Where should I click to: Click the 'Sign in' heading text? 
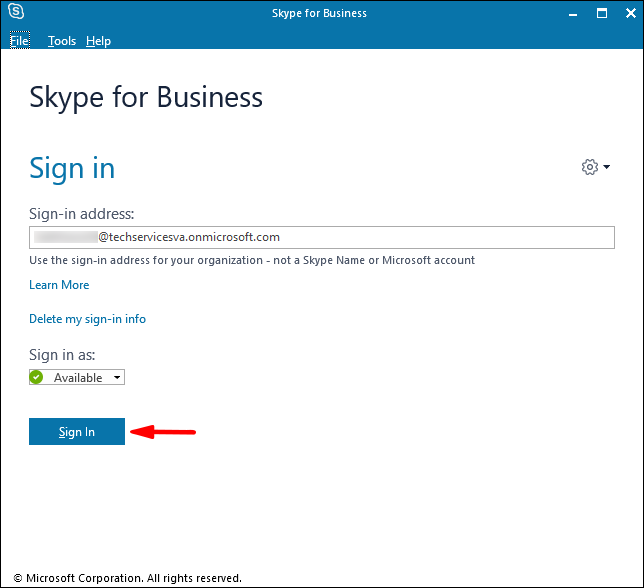pos(72,169)
